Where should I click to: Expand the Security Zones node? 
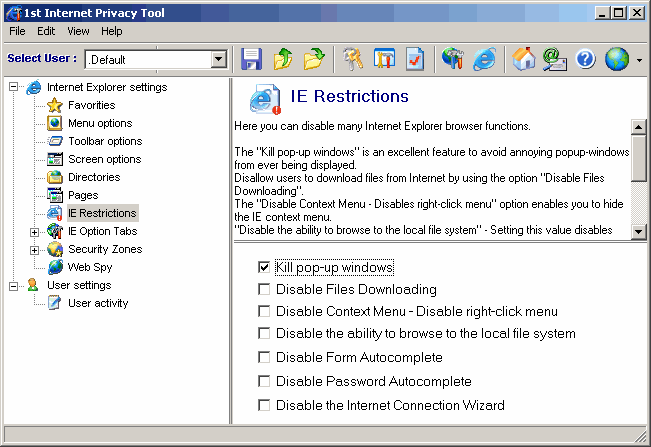34,250
